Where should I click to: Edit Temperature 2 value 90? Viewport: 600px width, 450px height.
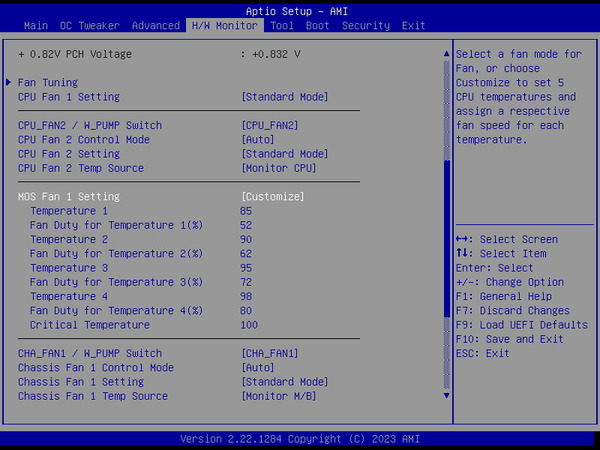coord(246,240)
